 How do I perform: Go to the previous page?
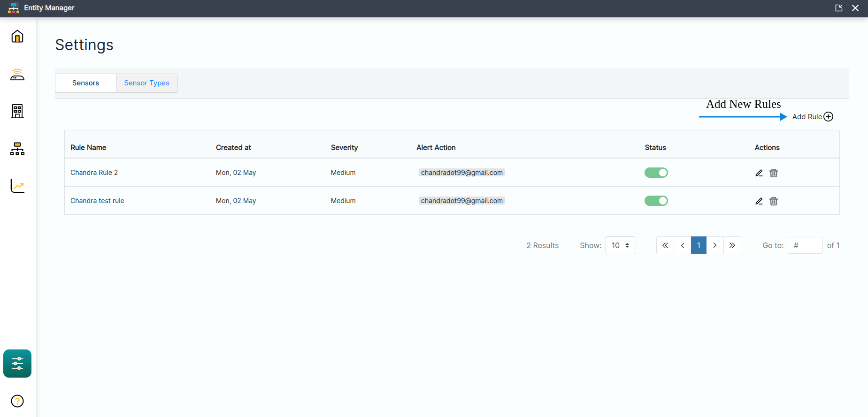tap(683, 245)
